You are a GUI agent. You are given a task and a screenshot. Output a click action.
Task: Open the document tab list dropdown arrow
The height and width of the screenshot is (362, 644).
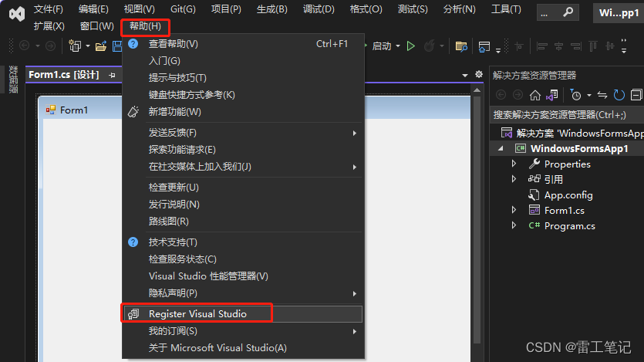point(465,75)
